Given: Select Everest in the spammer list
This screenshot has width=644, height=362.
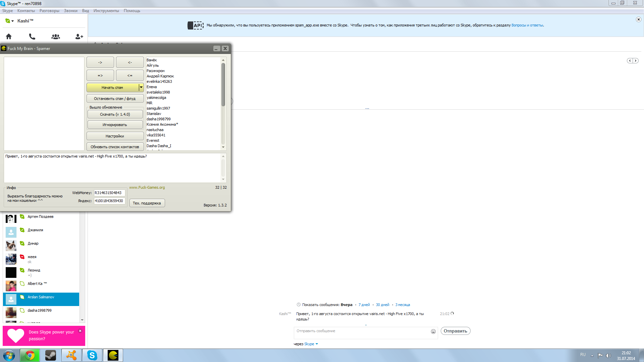Looking at the screenshot, I should 153,140.
